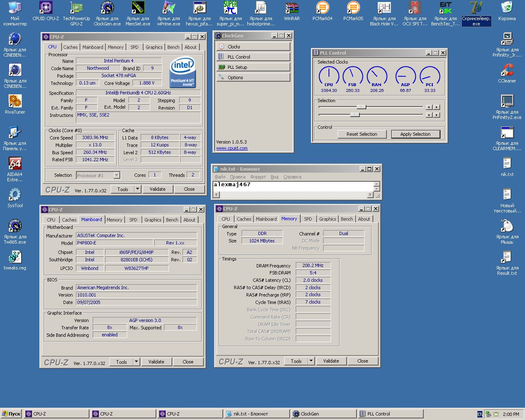The width and height of the screenshot is (525, 420).
Task: Click the right arrow of the upper PLL slider
Action: (437, 107)
